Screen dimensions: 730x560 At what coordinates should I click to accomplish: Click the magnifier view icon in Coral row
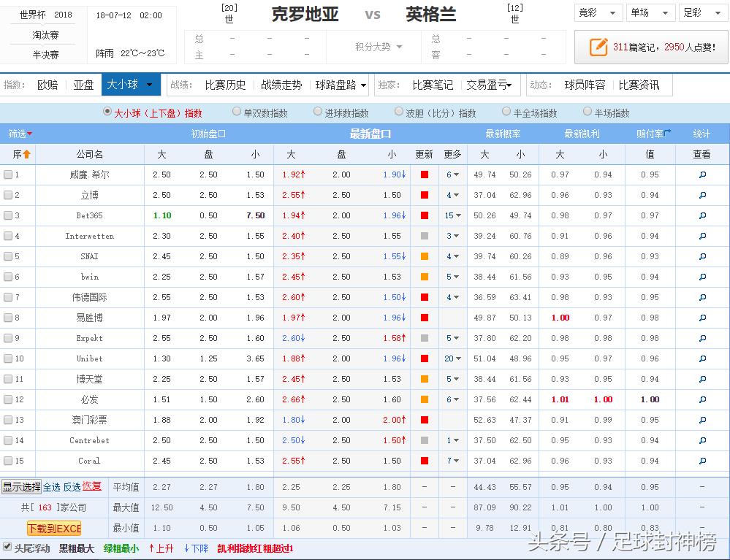pyautogui.click(x=703, y=461)
